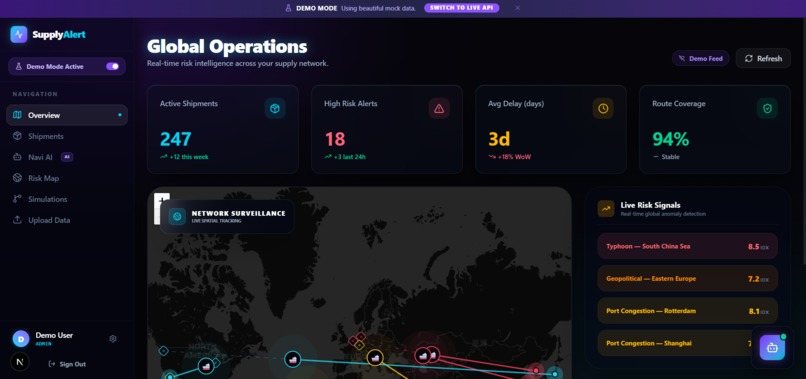Open Upload Data in navigation
This screenshot has width=806, height=379.
pyautogui.click(x=67, y=220)
